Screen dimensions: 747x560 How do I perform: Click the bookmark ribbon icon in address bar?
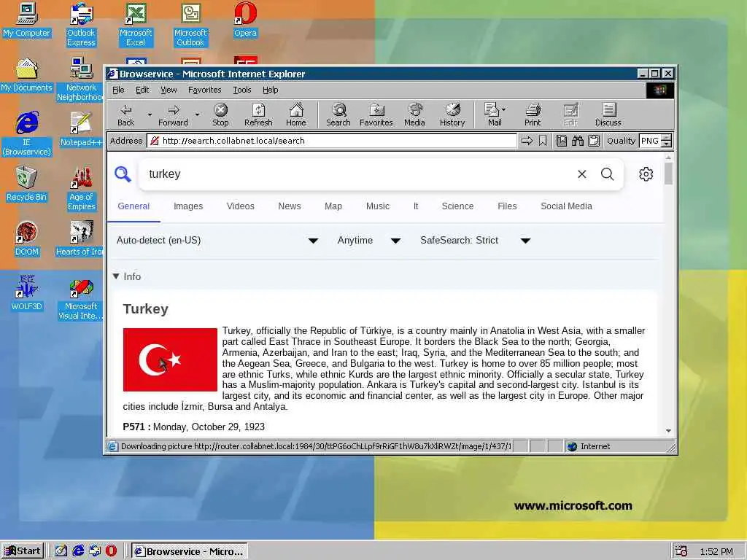click(543, 141)
